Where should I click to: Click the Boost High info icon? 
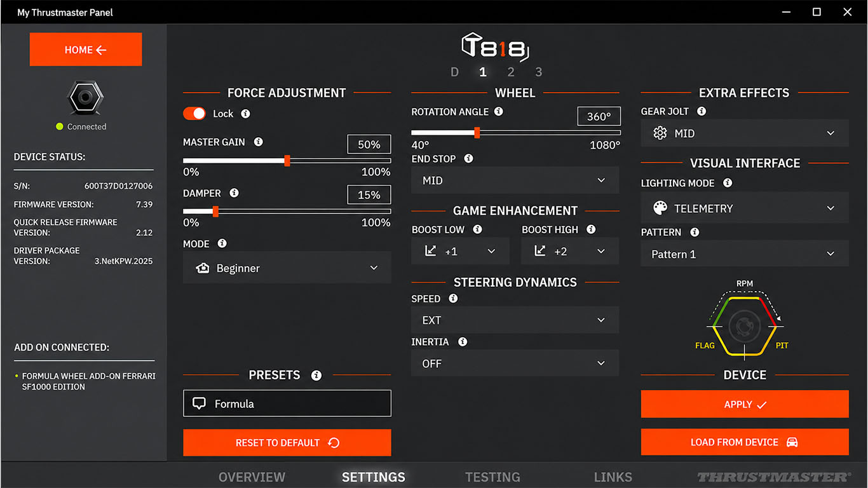coord(591,229)
